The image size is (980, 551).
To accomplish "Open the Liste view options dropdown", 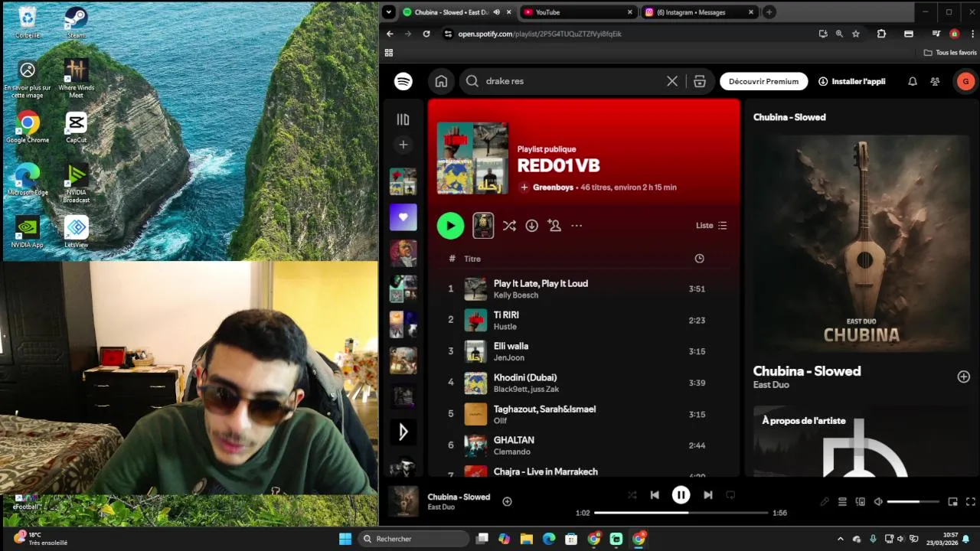I will pyautogui.click(x=711, y=226).
